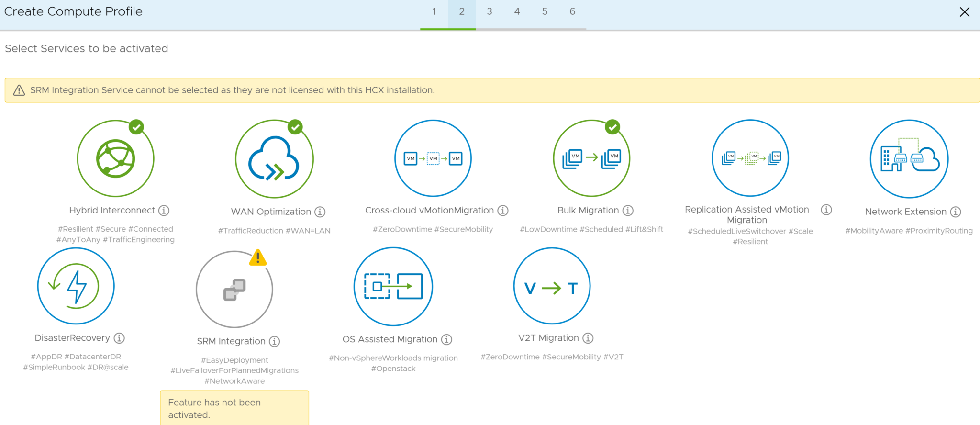The width and height of the screenshot is (980, 425).
Task: Click the step 6 progress indicator
Action: click(572, 12)
